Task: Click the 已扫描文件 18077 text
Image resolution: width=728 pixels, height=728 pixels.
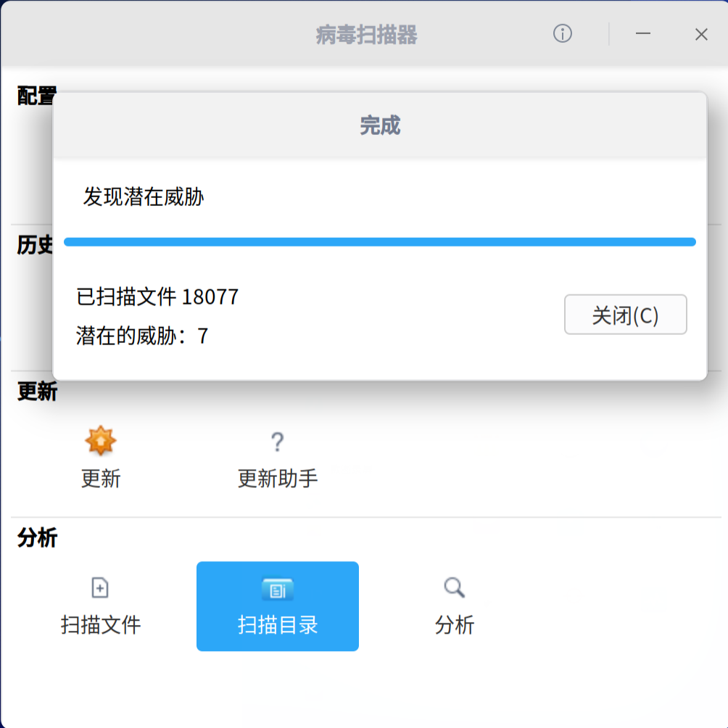Action: point(157,297)
